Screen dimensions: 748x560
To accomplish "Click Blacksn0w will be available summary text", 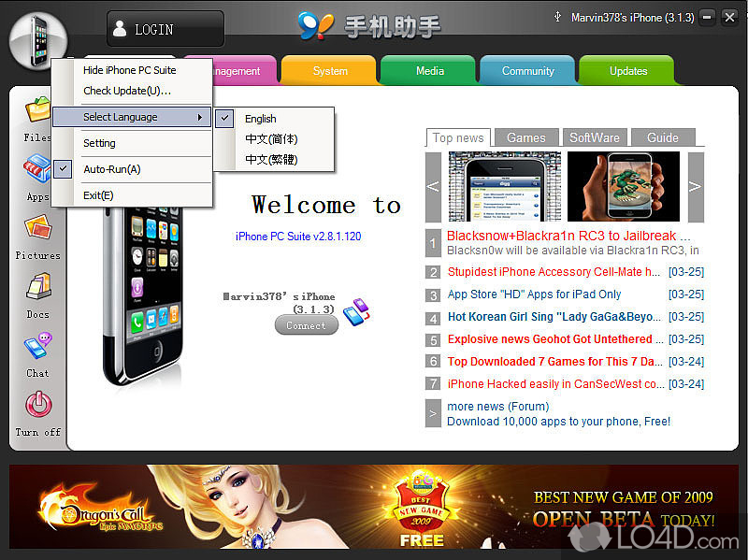I will (x=573, y=251).
